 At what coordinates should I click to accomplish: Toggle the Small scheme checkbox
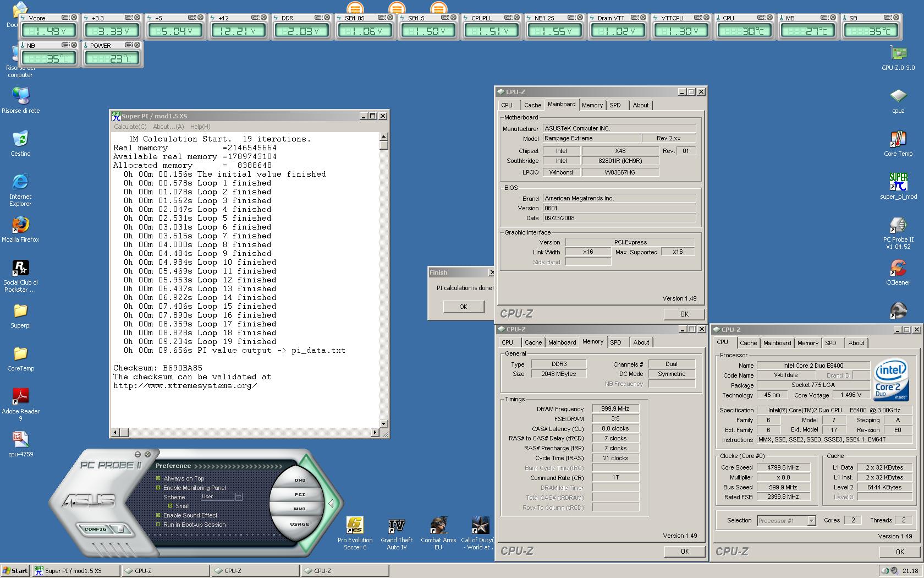170,506
